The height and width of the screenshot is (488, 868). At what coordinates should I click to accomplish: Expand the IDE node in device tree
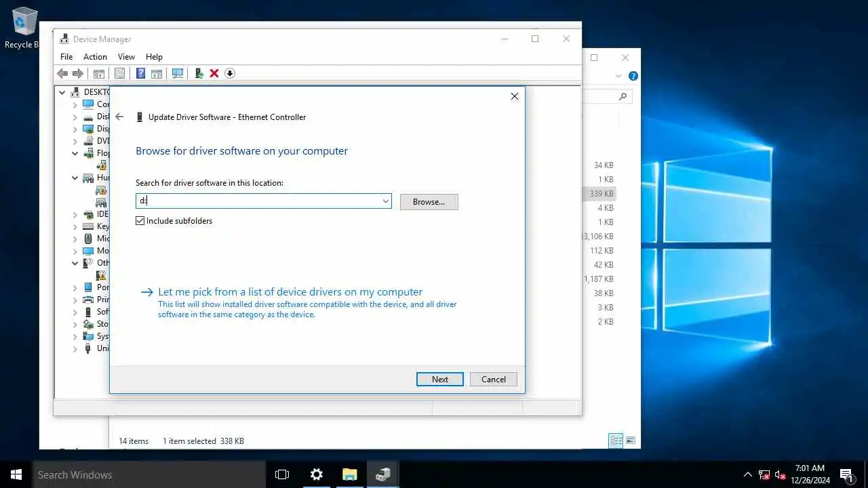pos(75,214)
